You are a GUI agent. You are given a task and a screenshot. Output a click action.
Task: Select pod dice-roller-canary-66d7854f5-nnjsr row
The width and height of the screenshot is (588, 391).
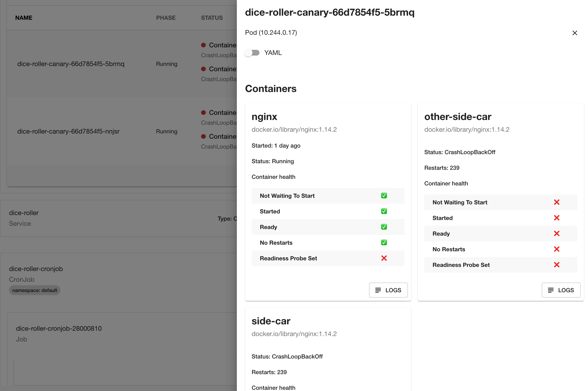point(68,131)
